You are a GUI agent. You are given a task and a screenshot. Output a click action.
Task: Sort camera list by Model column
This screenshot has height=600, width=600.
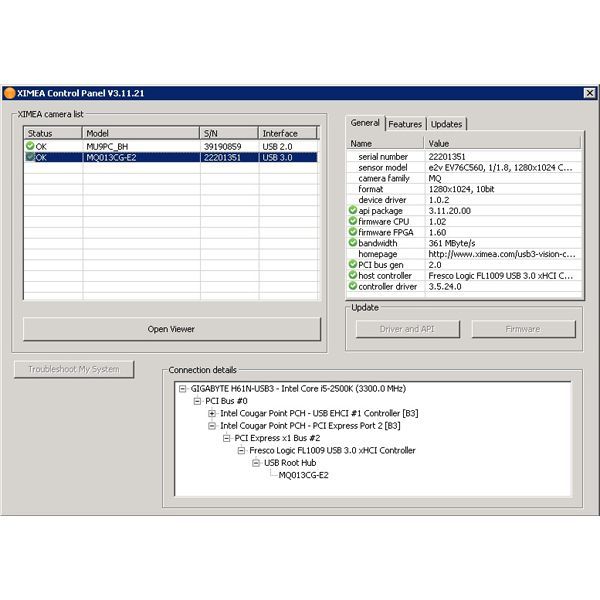[x=141, y=133]
